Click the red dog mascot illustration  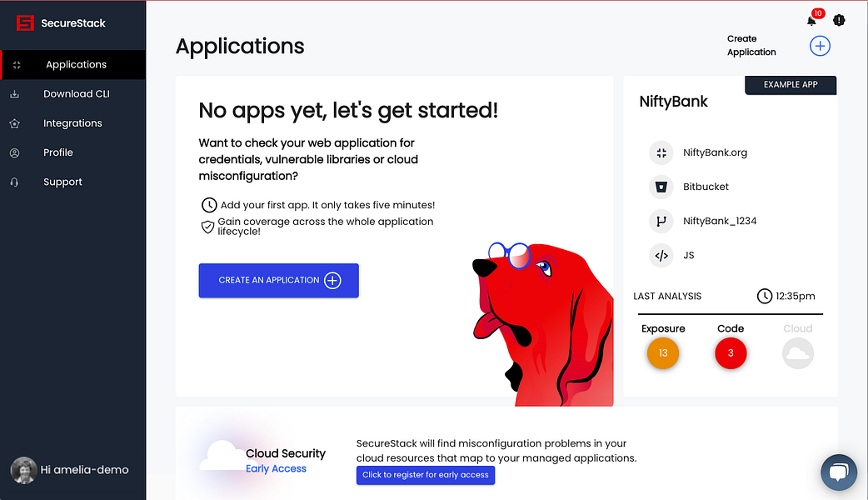click(x=542, y=324)
